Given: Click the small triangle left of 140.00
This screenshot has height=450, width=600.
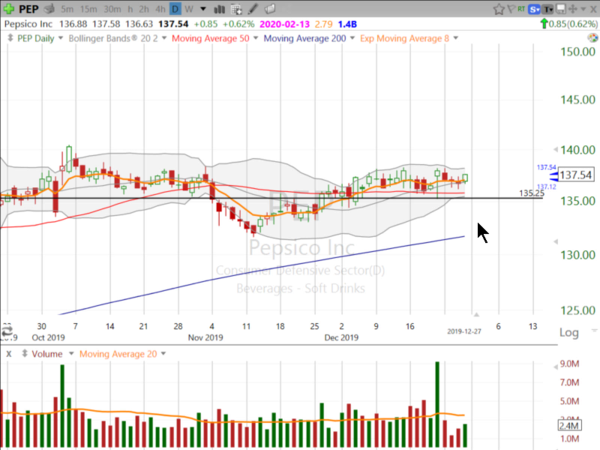Looking at the screenshot, I should (x=556, y=150).
